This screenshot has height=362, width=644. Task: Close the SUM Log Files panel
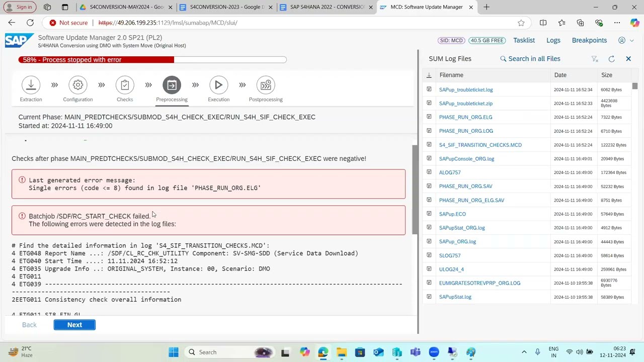(628, 59)
